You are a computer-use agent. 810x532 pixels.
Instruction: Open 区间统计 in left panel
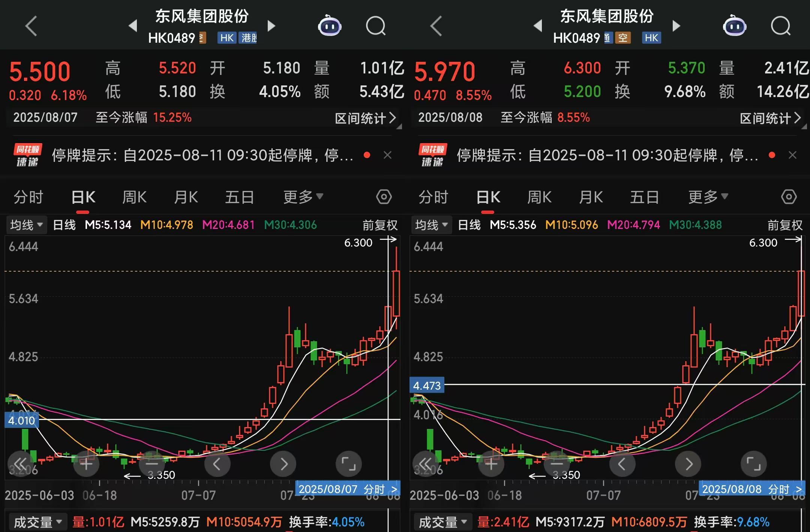[366, 118]
